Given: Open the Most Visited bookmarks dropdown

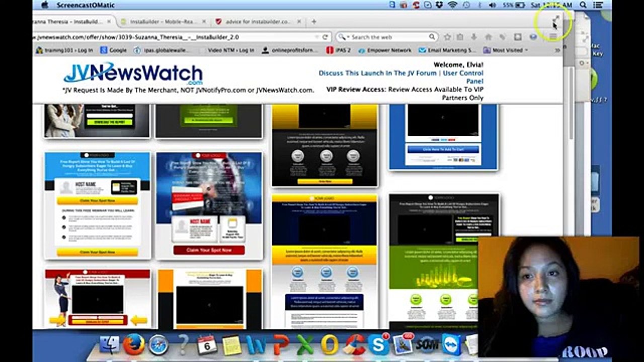Looking at the screenshot, I should point(506,50).
